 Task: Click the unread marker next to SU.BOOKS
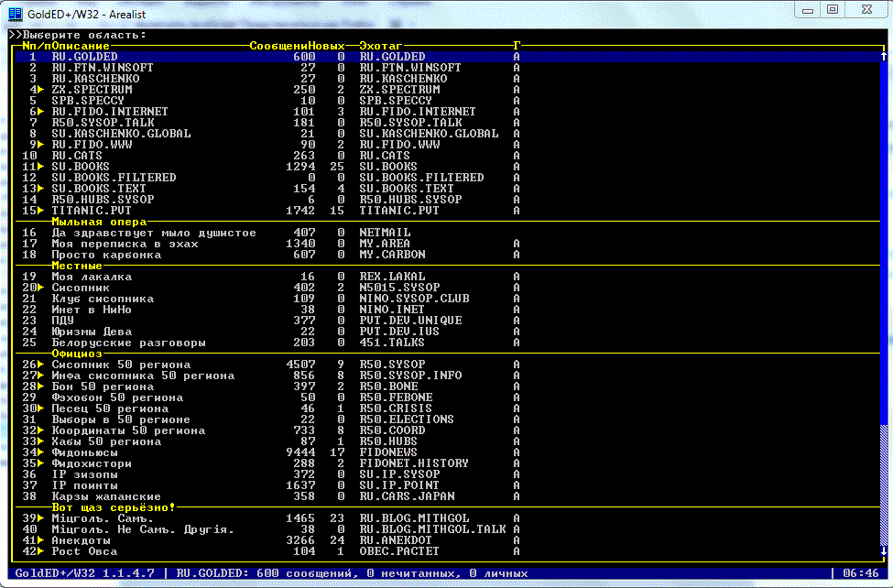tap(40, 167)
